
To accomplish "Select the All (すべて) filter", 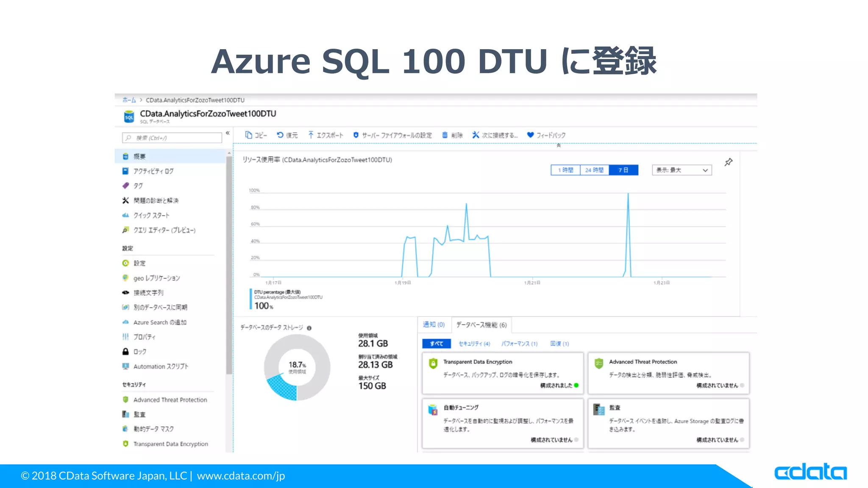I will [x=437, y=344].
